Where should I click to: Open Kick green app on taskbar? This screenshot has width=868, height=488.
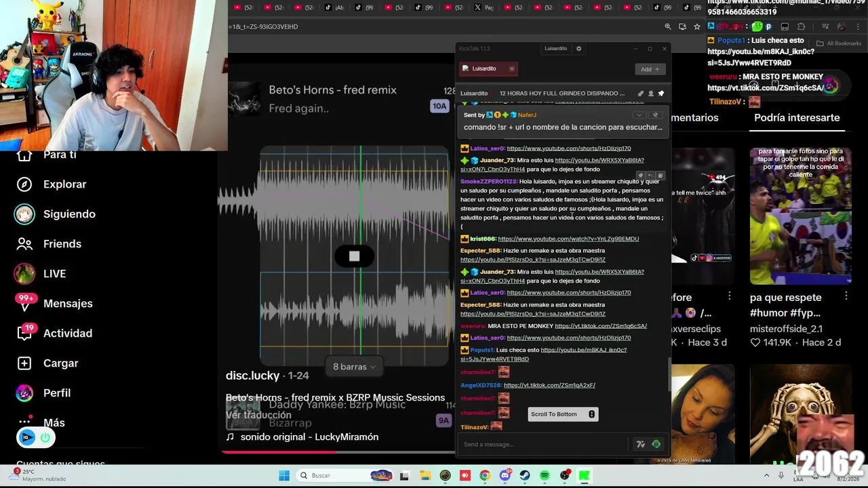pos(585,476)
